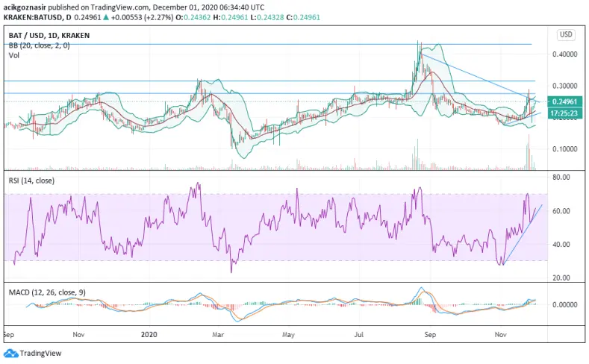Click the BAT / USD, 1D, KRAKEN title
The image size is (589, 364).
click(x=49, y=36)
